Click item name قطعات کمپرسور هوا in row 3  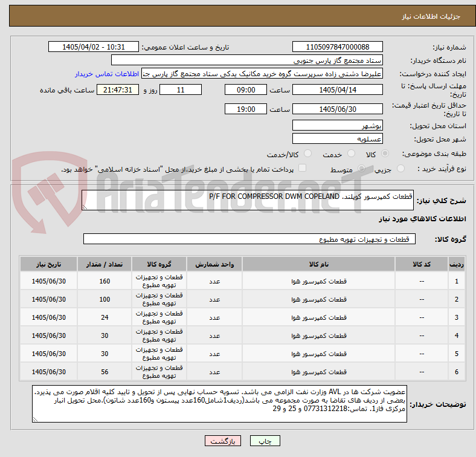319,317
